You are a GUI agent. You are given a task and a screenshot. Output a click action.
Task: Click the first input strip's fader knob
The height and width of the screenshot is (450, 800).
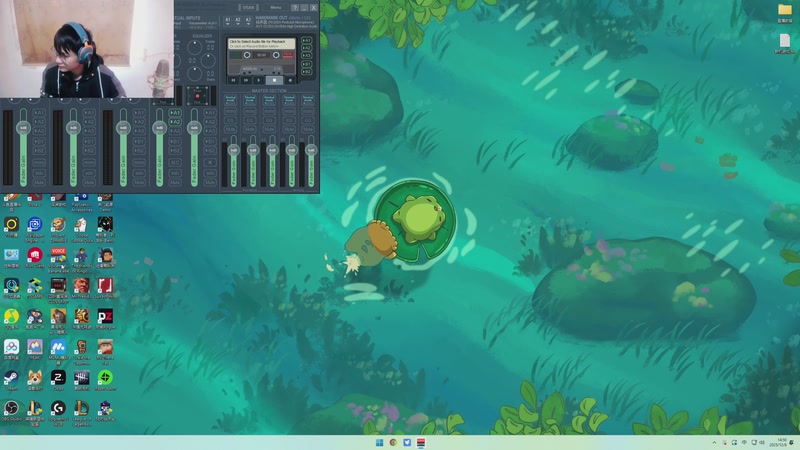23,128
